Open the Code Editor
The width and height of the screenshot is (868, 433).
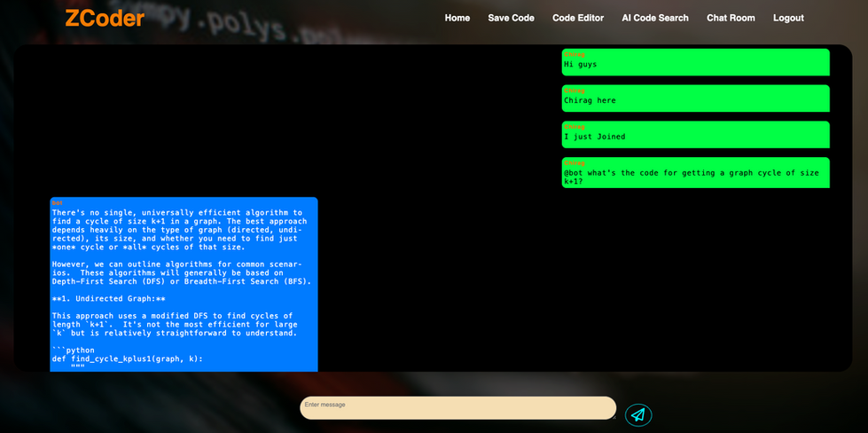pyautogui.click(x=578, y=18)
